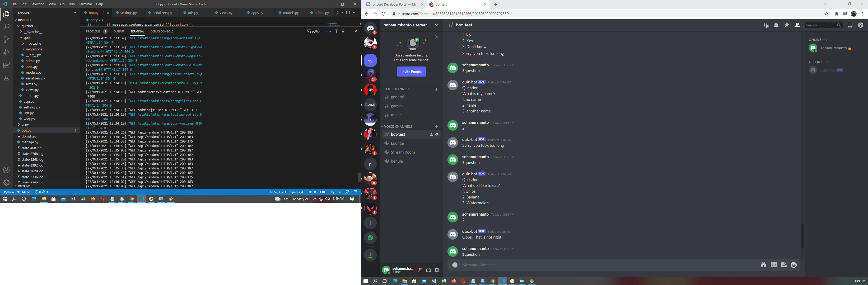The height and width of the screenshot is (285, 868).
Task: Mute the microphone in Discord
Action: 419,270
